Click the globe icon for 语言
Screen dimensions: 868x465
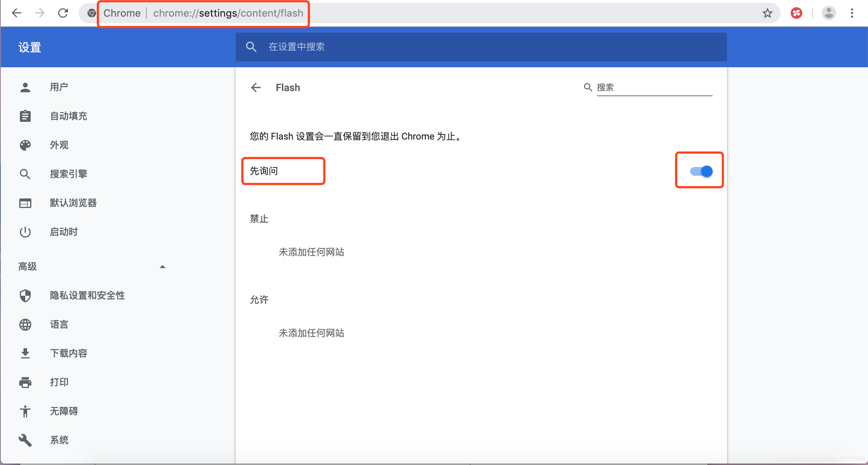(x=25, y=324)
